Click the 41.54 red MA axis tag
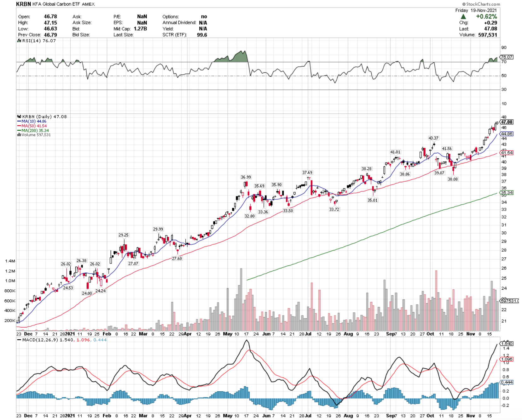Viewport: 522px width, 420px height. (507, 153)
